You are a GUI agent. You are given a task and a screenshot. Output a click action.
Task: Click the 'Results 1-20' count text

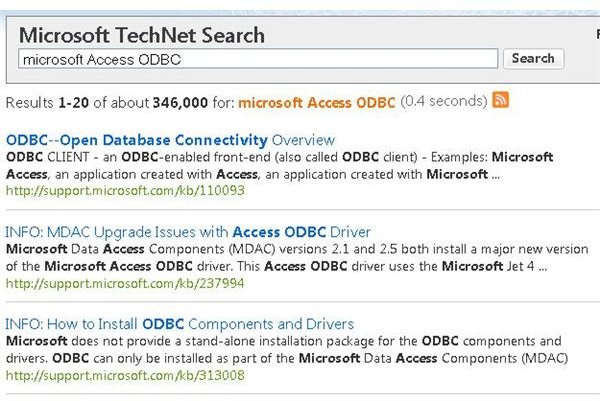[x=47, y=103]
